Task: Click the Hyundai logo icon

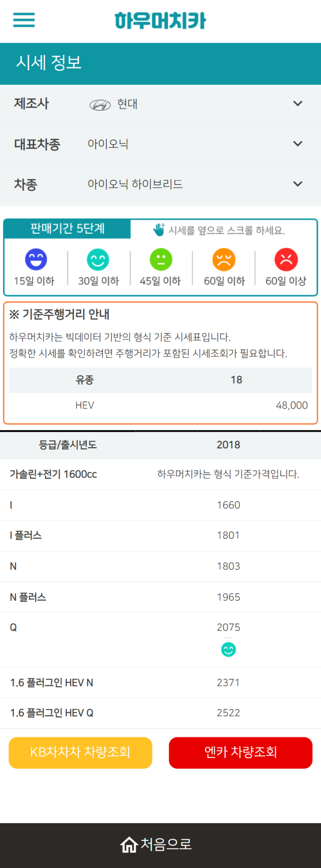Action: 100,105
